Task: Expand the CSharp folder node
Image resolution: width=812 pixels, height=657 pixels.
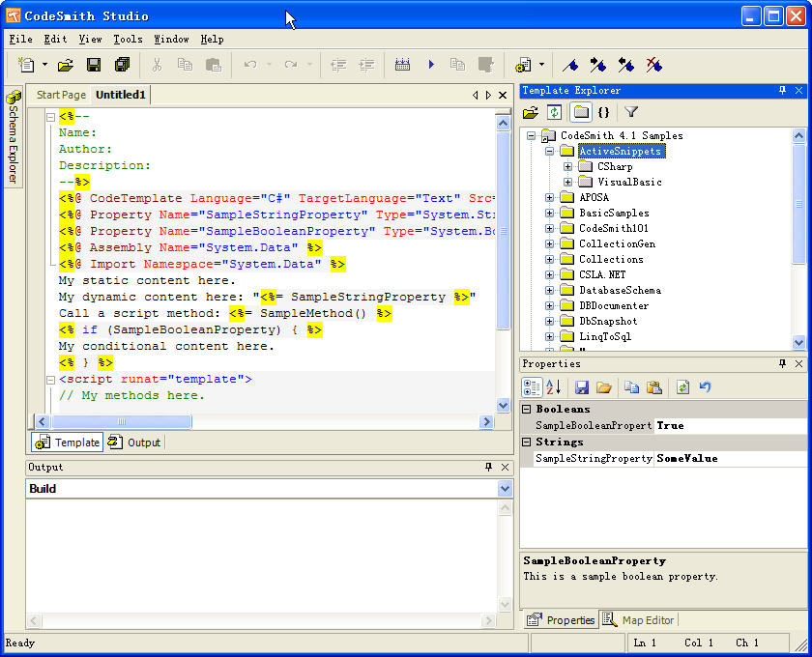Action: 567,166
